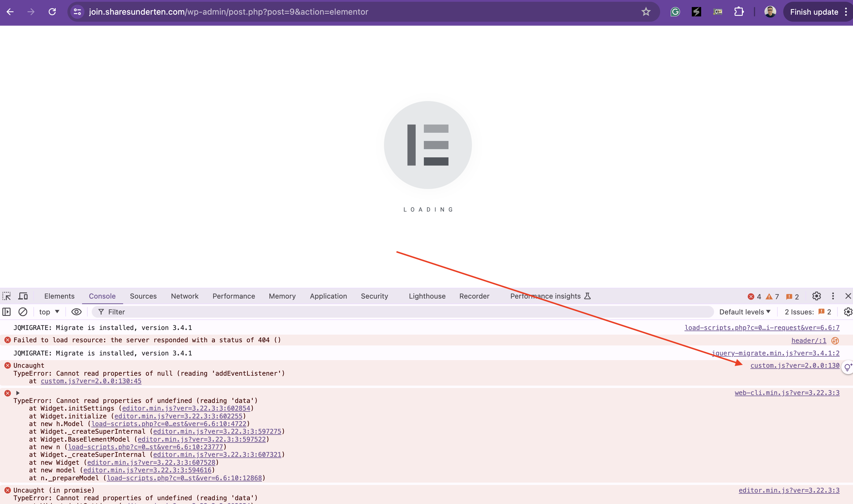This screenshot has width=853, height=504.
Task: Open load-scripts.php 10:4722 link at h.Model
Action: pos(169,424)
